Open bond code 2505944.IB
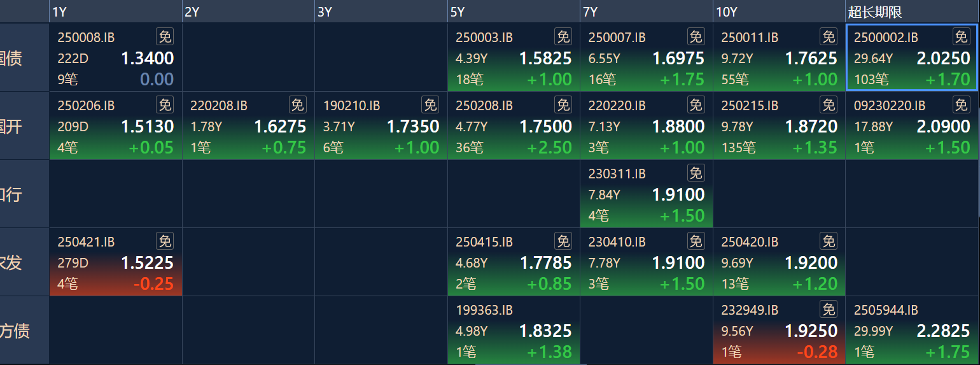980x365 pixels. click(886, 310)
